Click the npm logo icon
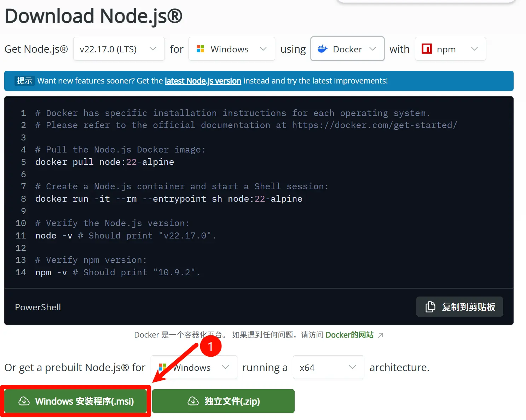Viewport: 526px width, 420px height. [x=427, y=48]
